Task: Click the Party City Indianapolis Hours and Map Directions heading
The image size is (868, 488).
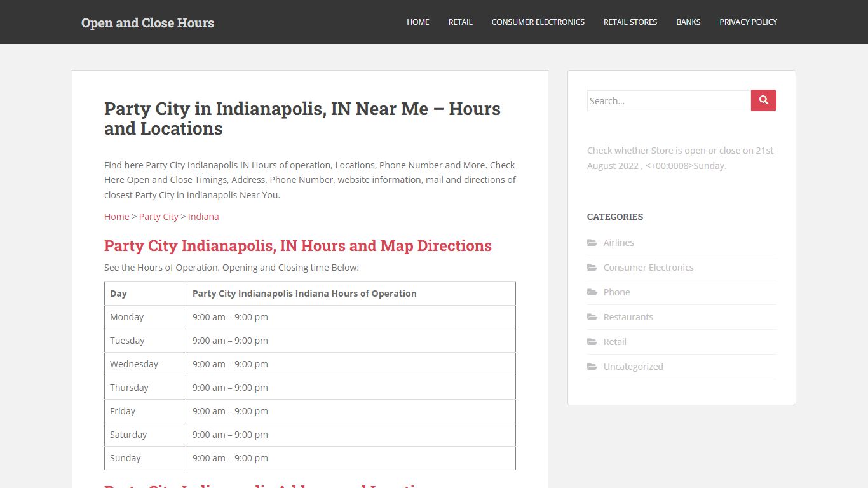Action: click(x=298, y=246)
